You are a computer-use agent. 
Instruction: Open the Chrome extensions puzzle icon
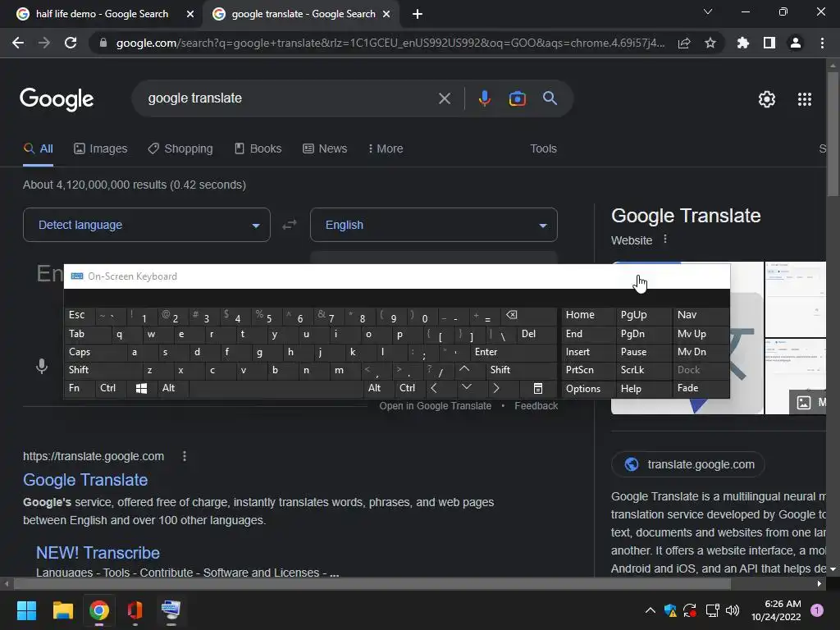742,43
